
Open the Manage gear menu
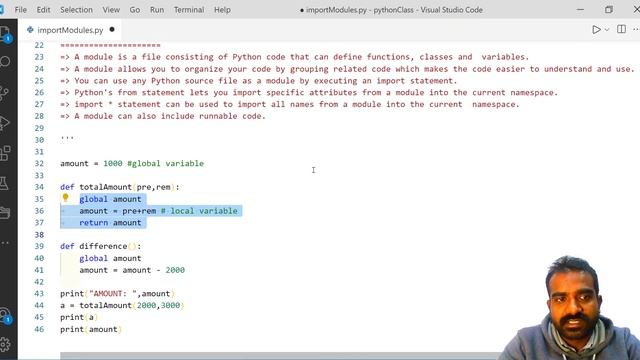[5, 344]
